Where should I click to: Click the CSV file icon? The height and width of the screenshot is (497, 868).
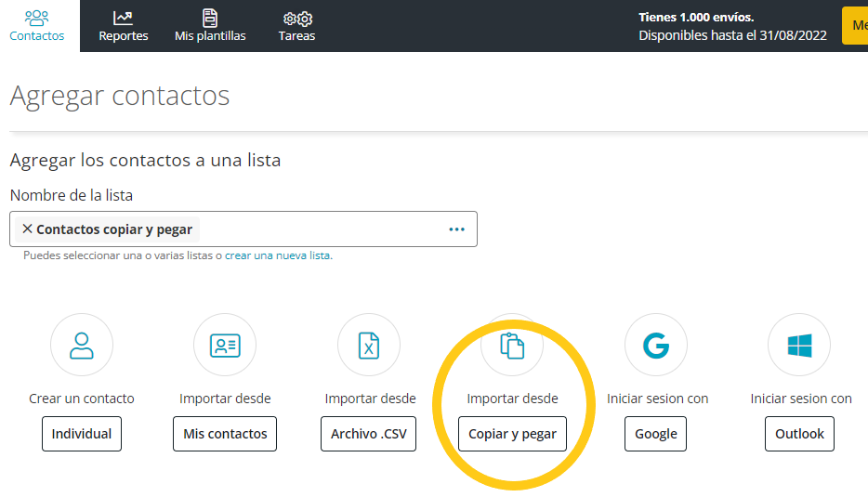tap(369, 345)
